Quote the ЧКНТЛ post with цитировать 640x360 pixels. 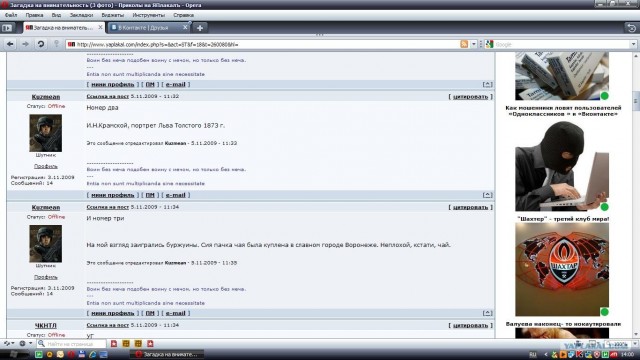click(x=470, y=325)
